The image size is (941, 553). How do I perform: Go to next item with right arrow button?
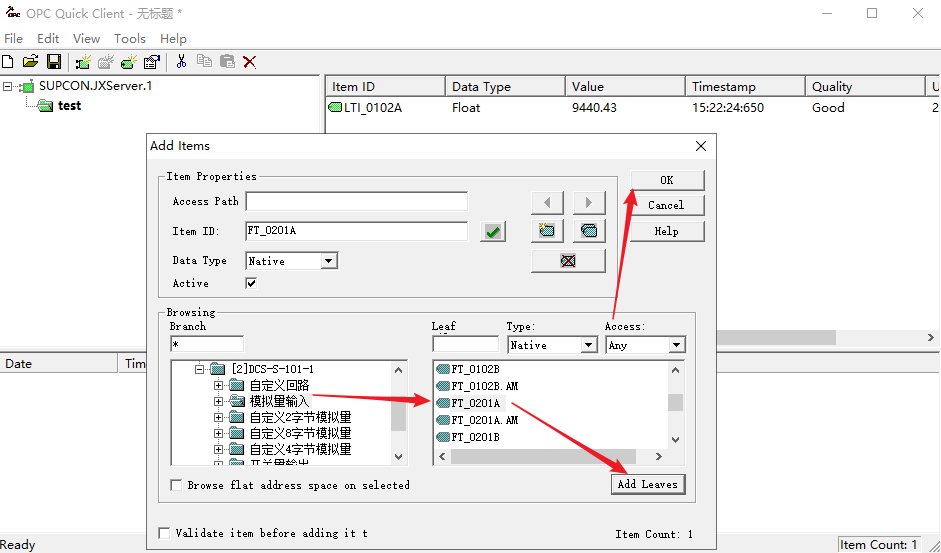(589, 203)
